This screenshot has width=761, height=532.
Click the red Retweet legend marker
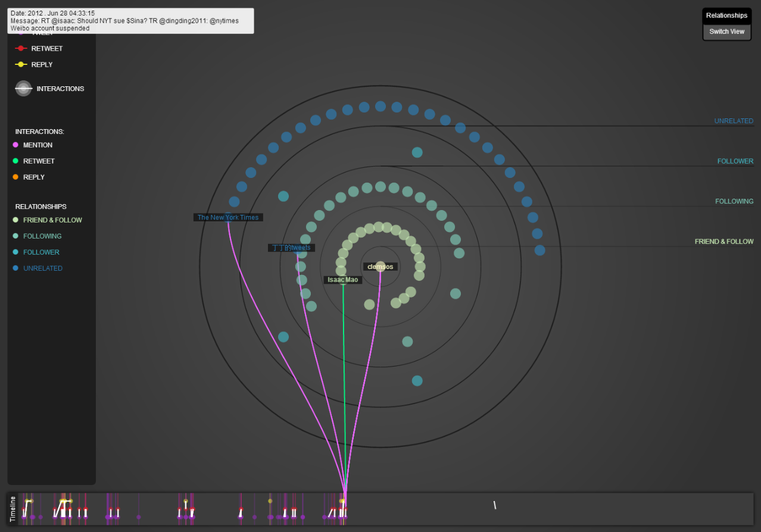pos(21,49)
